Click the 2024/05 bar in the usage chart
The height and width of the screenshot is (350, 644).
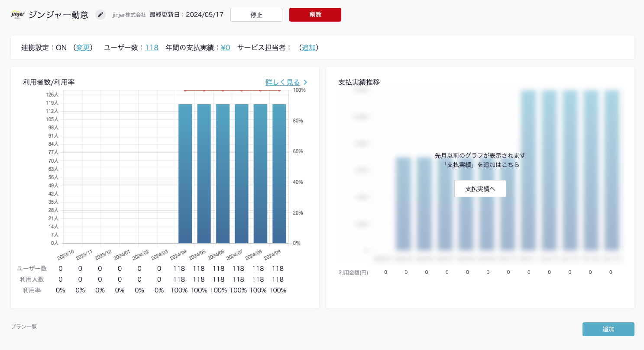tap(204, 173)
